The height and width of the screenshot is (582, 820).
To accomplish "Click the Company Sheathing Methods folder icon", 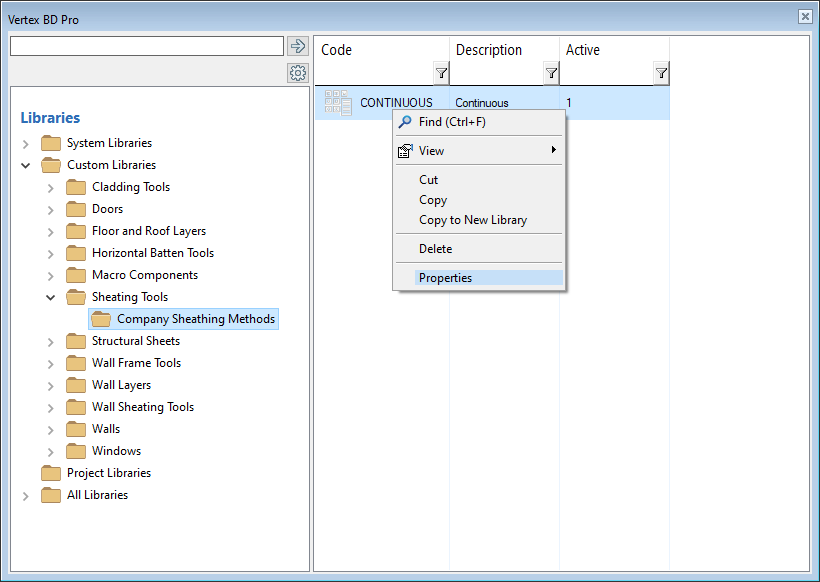I will 101,319.
